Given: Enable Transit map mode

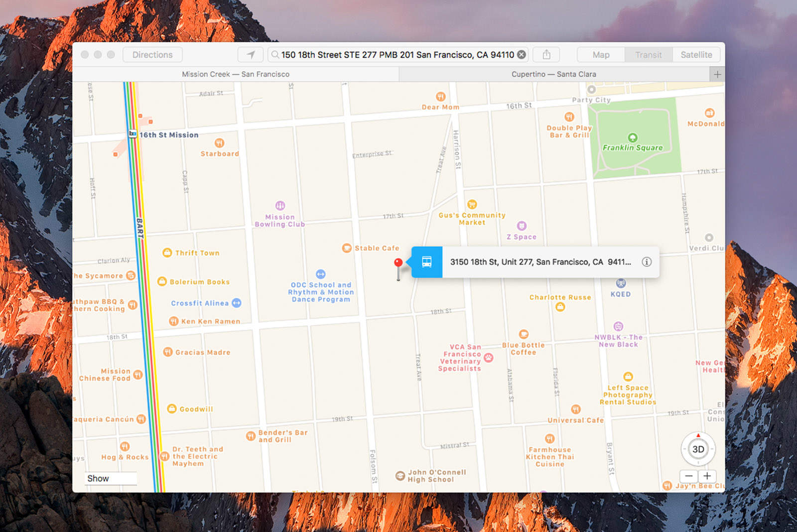Looking at the screenshot, I should [x=648, y=55].
